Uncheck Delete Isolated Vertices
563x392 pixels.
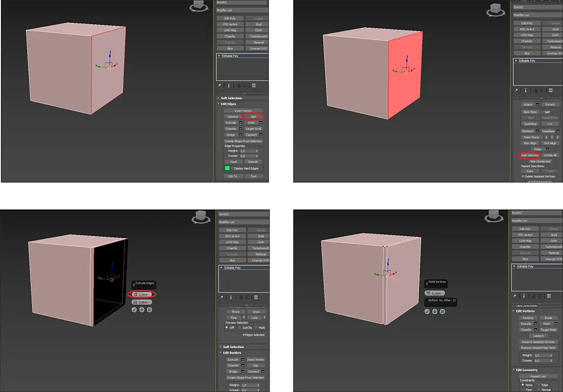tap(523, 176)
